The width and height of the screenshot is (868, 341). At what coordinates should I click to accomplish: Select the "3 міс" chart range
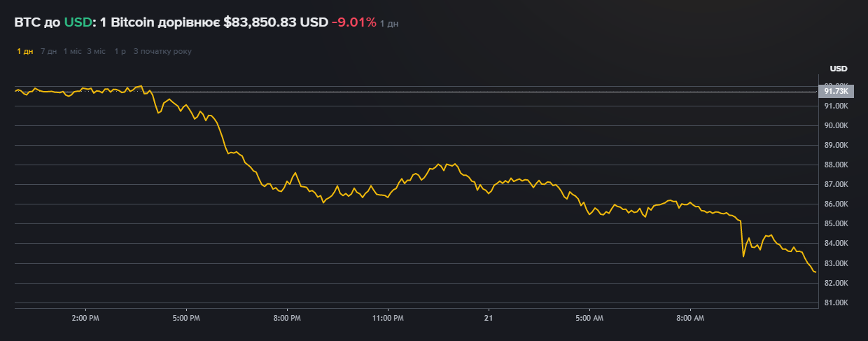coord(97,51)
